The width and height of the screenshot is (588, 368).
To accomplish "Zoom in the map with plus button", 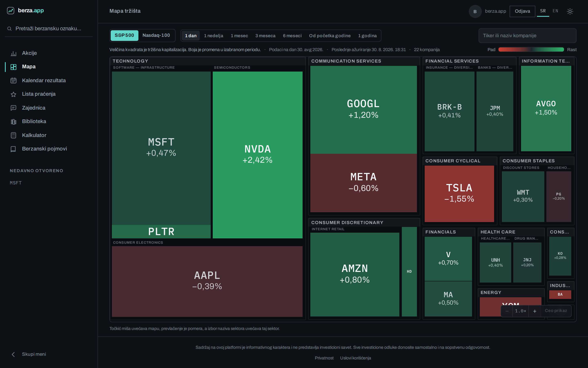I will pos(535,311).
